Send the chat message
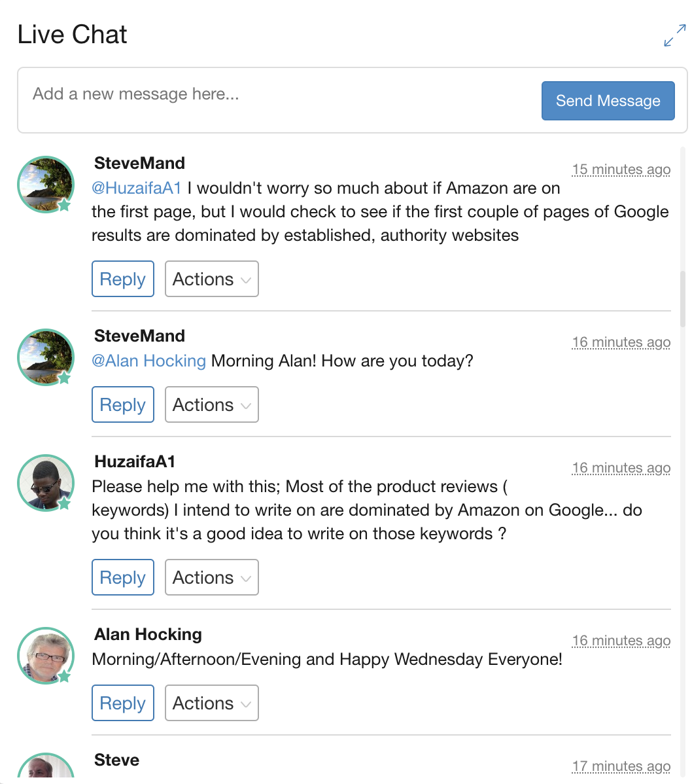The width and height of the screenshot is (692, 784). click(x=608, y=101)
